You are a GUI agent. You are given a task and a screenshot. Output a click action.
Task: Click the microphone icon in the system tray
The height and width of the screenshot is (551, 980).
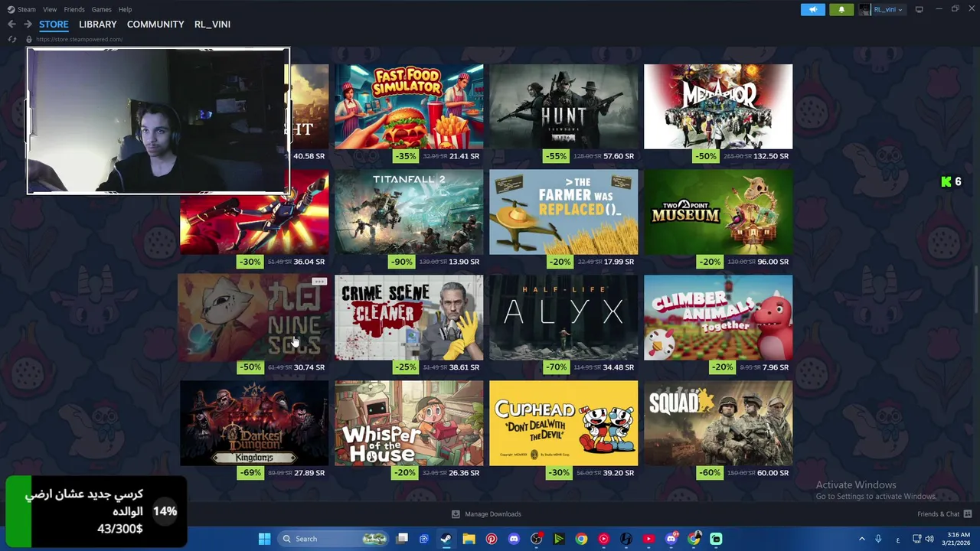[878, 539]
